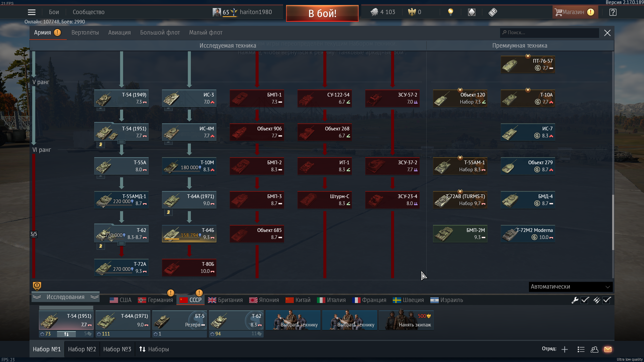Viewport: 644px width, 362px height.
Task: Select the Швеция nation tab
Action: point(408,300)
